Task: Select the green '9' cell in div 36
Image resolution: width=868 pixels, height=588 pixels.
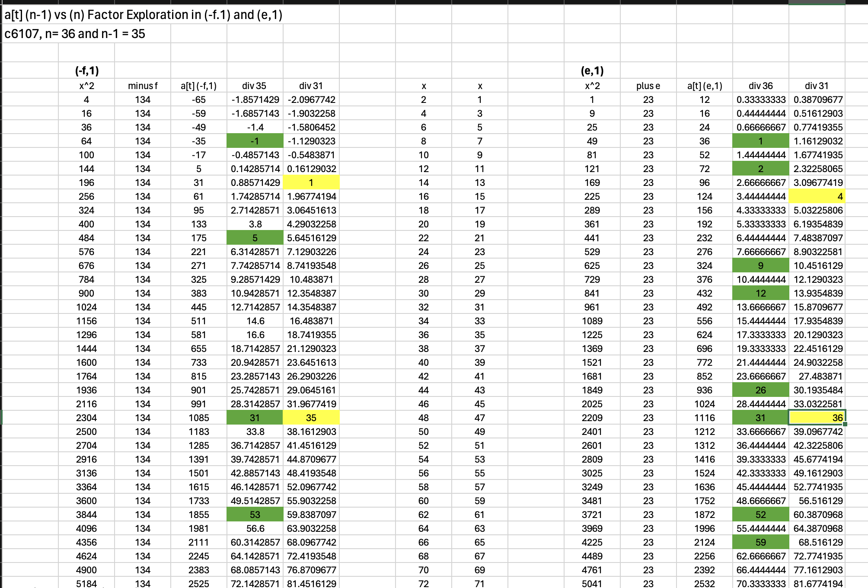Action: (x=761, y=265)
